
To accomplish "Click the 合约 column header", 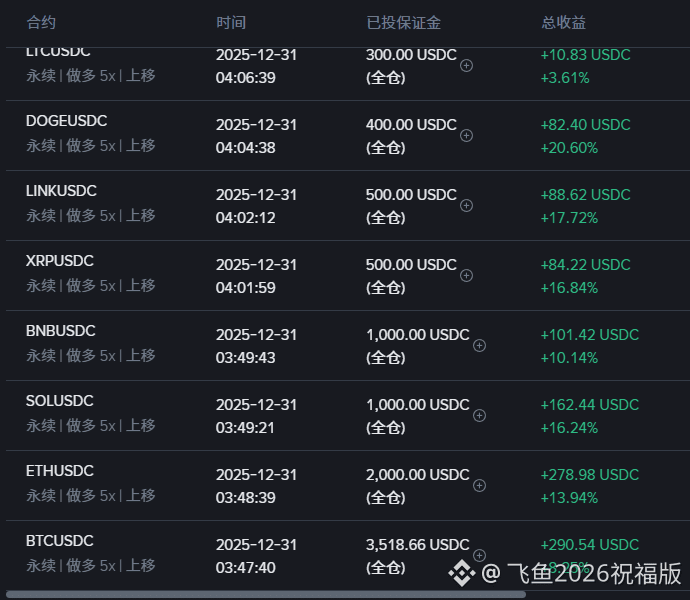I will tap(41, 22).
